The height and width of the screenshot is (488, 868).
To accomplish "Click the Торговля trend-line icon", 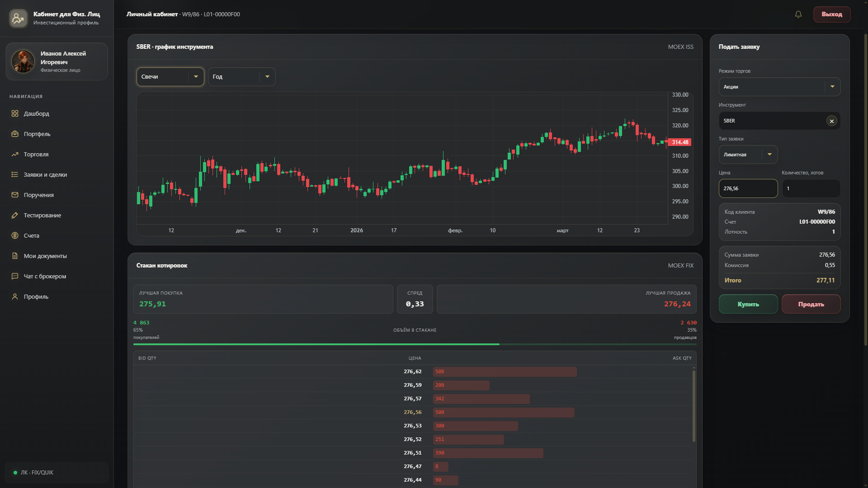I will pos(15,154).
